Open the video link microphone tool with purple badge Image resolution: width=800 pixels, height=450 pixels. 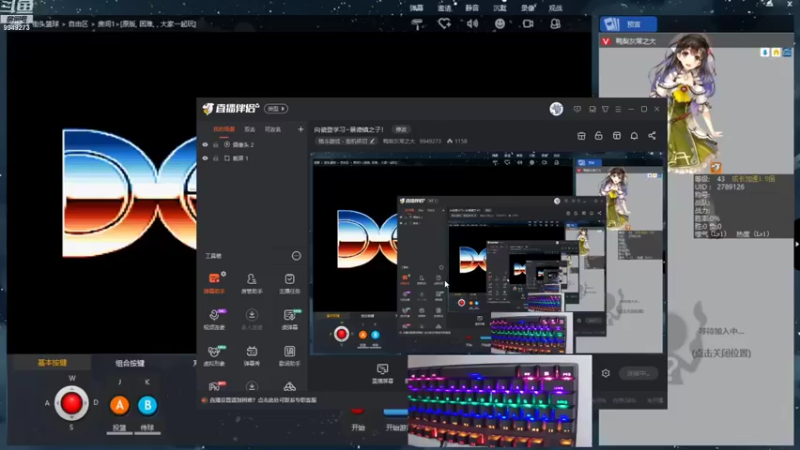214,319
